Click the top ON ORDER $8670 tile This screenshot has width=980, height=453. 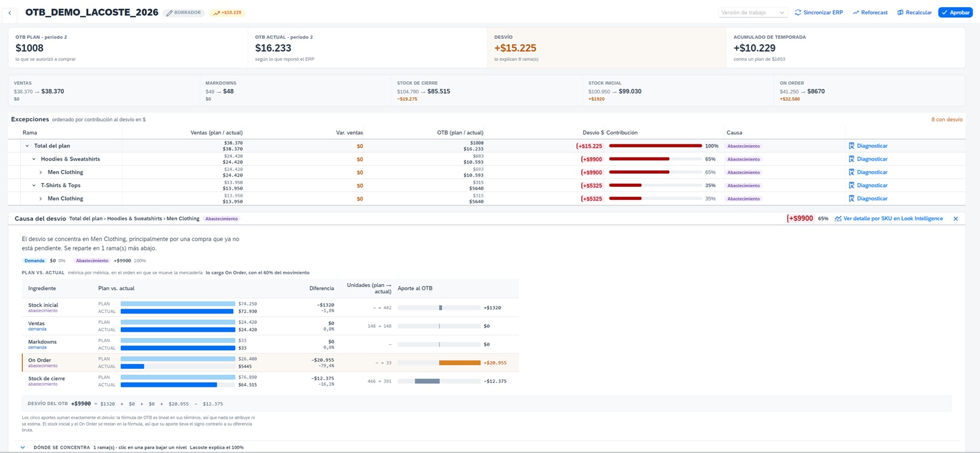click(x=870, y=91)
